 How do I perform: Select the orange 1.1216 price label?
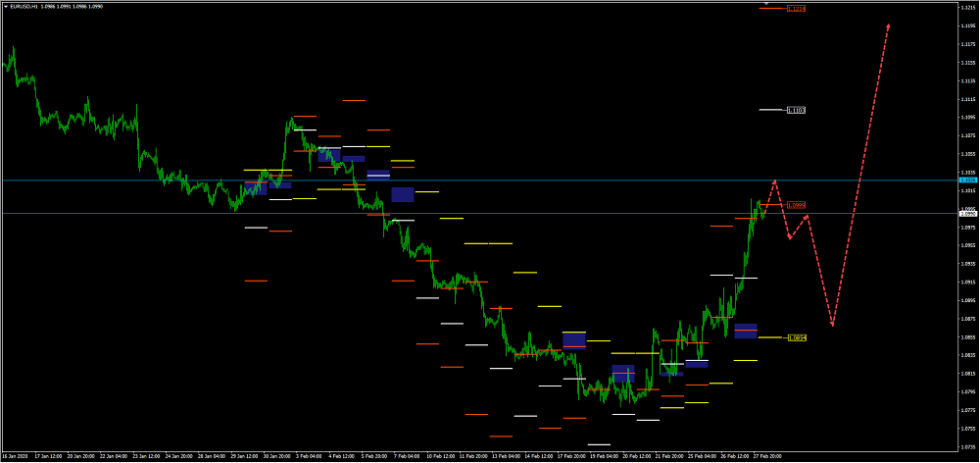[798, 9]
